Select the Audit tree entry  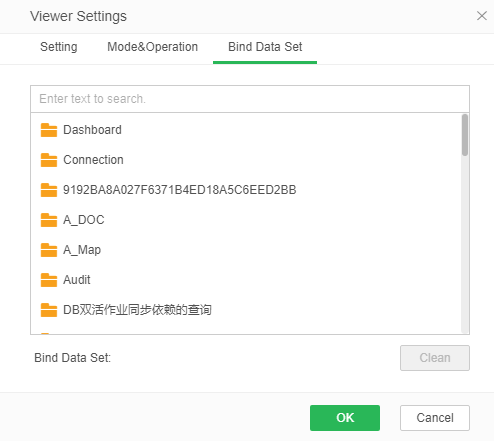coord(77,280)
